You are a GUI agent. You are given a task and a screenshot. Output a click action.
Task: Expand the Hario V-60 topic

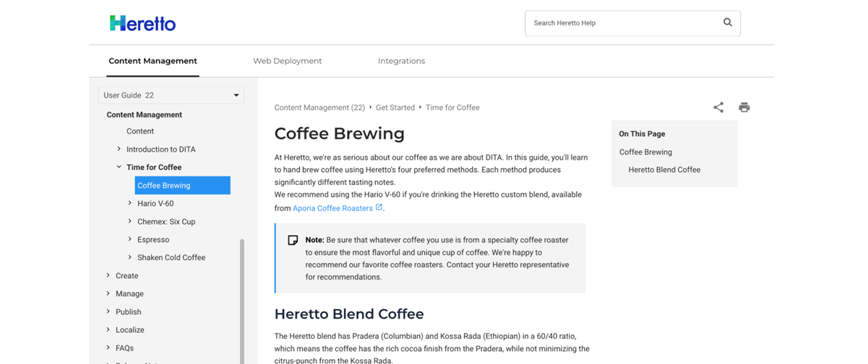pos(130,204)
